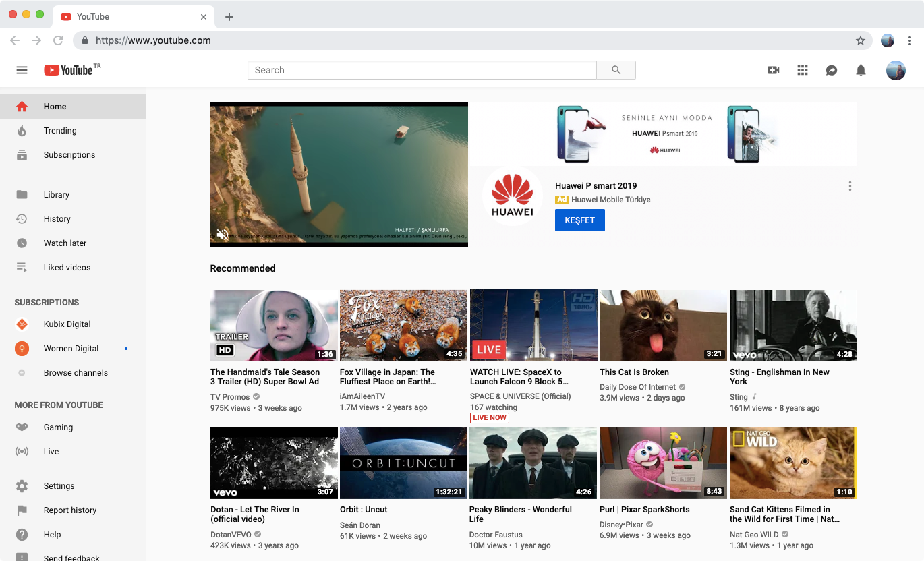924x561 pixels.
Task: Play the Purl Pixar SparkShorts thumbnail
Action: coord(663,463)
